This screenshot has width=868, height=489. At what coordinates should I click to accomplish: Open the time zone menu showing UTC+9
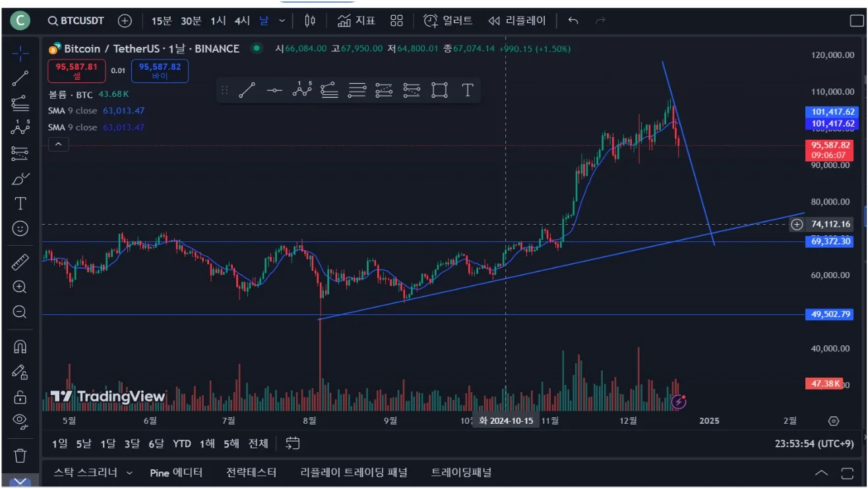pyautogui.click(x=814, y=444)
